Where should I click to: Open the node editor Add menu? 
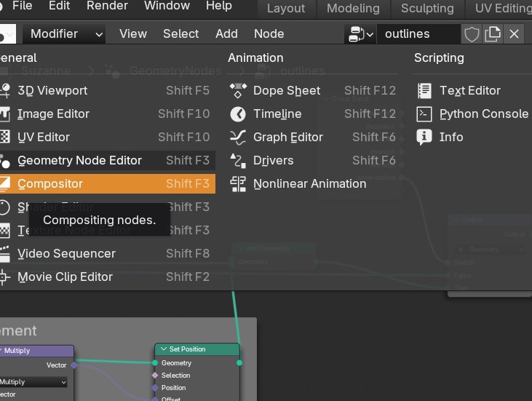226,34
